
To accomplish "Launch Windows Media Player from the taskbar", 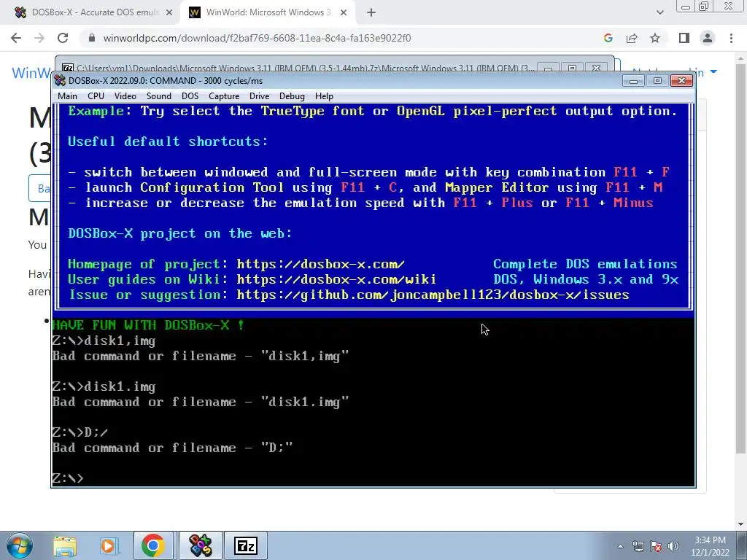I will (108, 545).
